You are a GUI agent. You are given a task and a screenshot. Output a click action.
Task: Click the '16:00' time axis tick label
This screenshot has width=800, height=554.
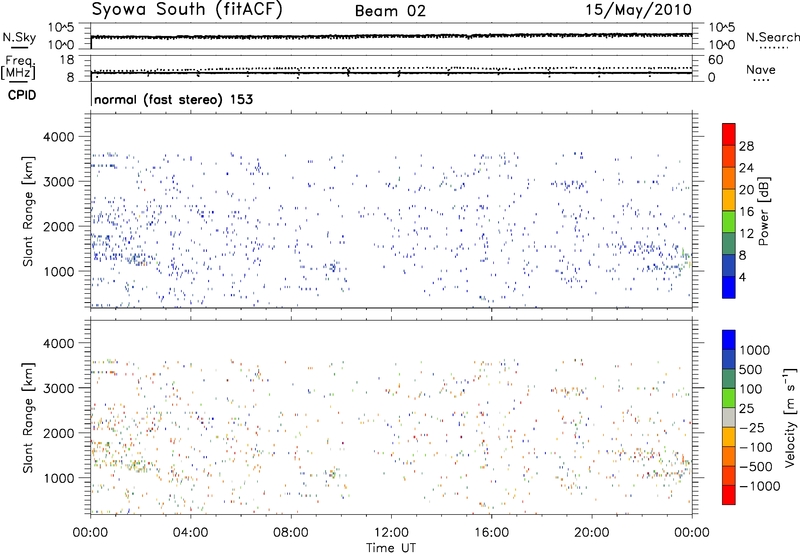point(491,532)
